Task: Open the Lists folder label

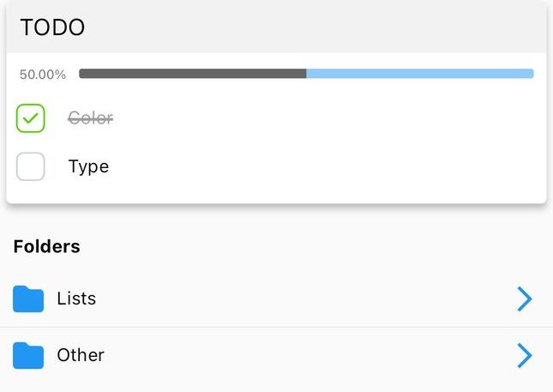Action: point(76,299)
